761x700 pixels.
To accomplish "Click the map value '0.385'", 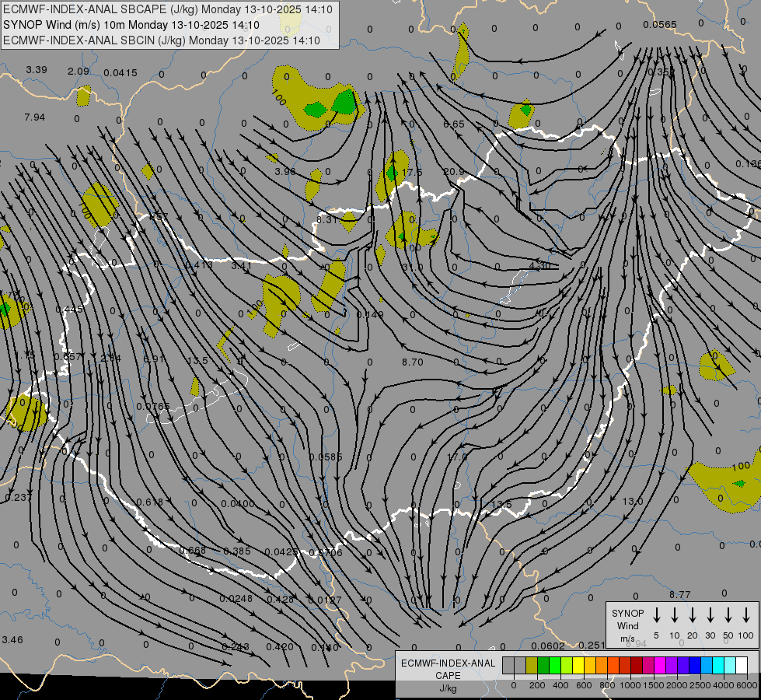I will point(237,551).
